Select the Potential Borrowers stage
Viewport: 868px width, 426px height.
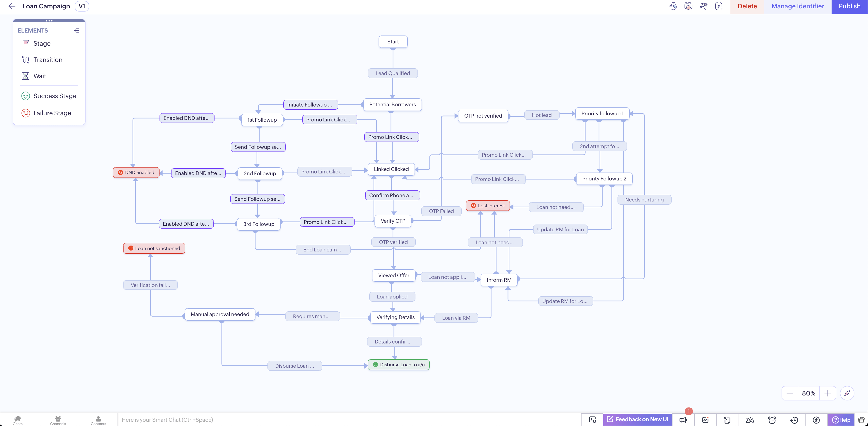coord(393,104)
